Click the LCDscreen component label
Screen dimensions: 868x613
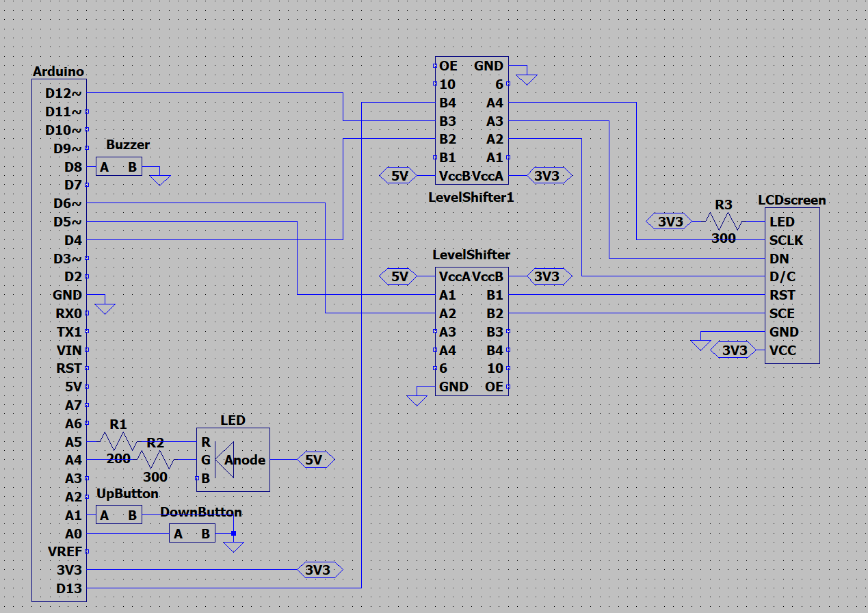pos(792,200)
